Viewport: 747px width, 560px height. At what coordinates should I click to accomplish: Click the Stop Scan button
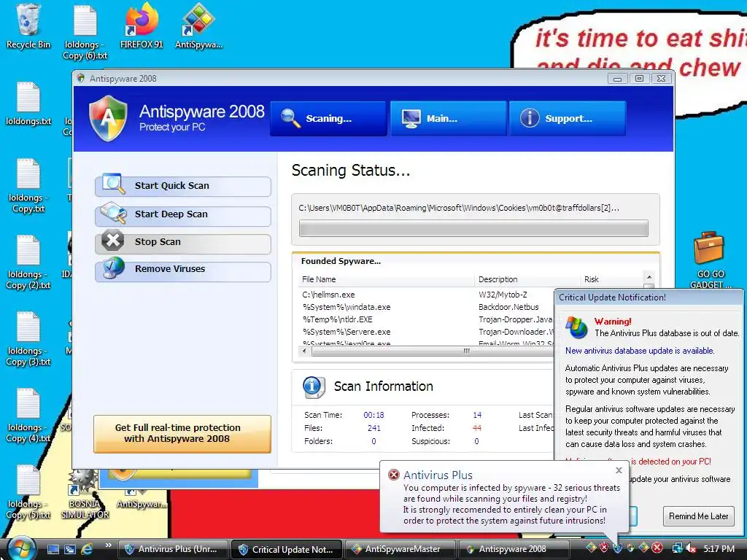pyautogui.click(x=183, y=243)
